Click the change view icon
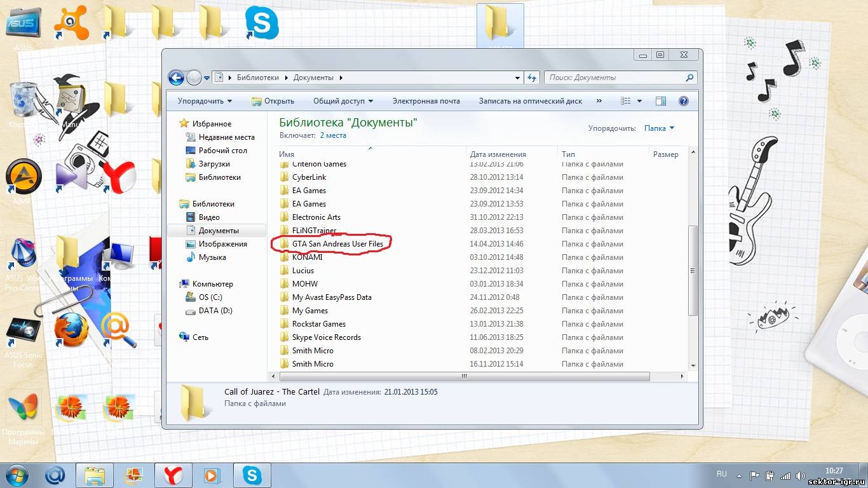The image size is (868, 488). click(626, 101)
